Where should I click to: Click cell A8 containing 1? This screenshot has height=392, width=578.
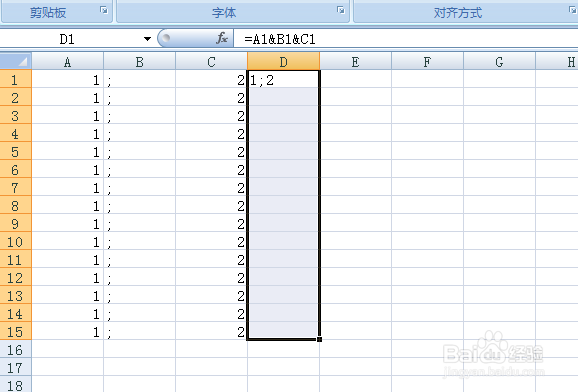tap(67, 205)
